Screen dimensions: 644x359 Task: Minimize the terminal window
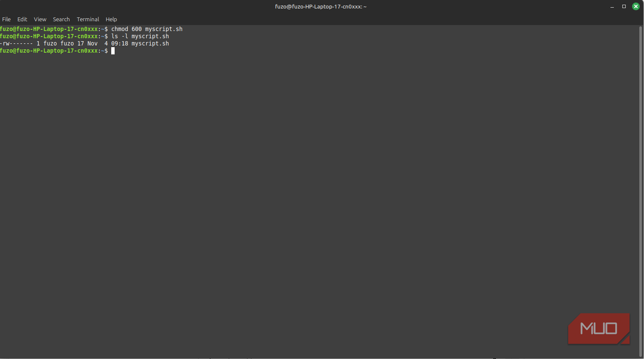(612, 6)
